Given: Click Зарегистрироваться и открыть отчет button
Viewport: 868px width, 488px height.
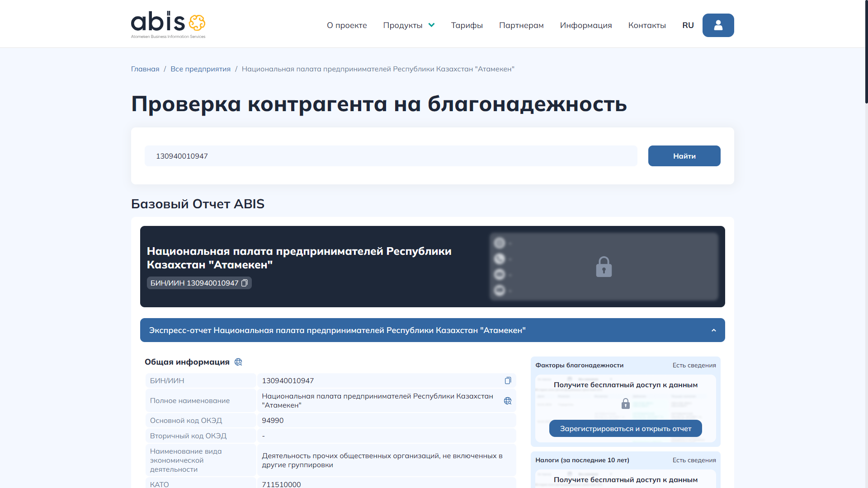Looking at the screenshot, I should tap(625, 428).
